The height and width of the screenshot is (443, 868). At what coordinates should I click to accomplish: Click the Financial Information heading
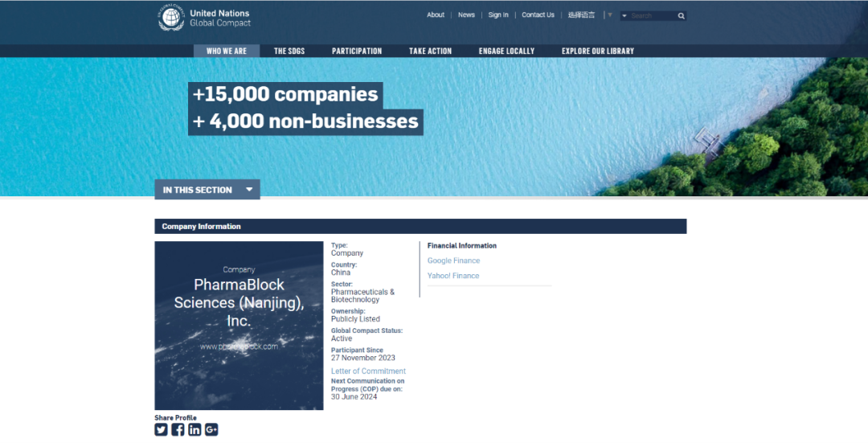461,246
